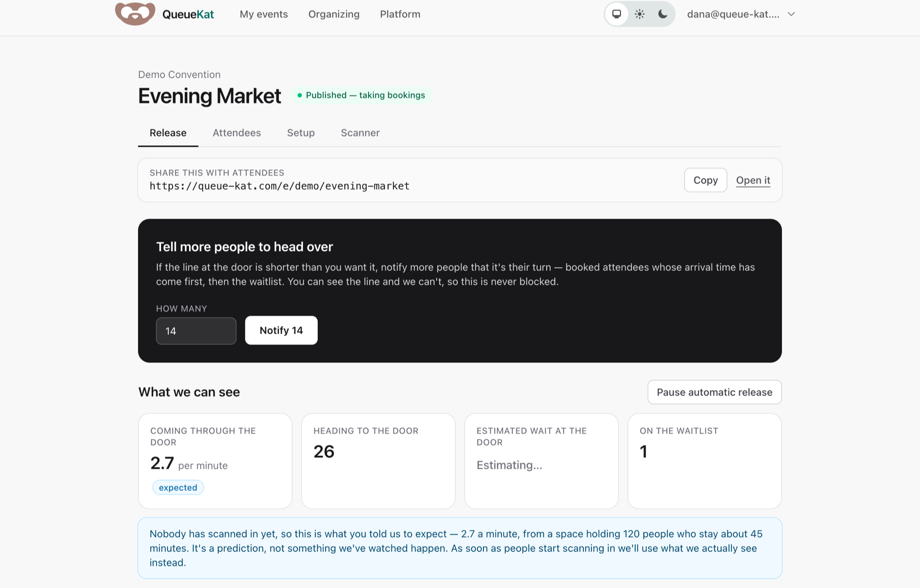Switch to light theme sun icon
The width and height of the screenshot is (920, 588).
click(639, 14)
